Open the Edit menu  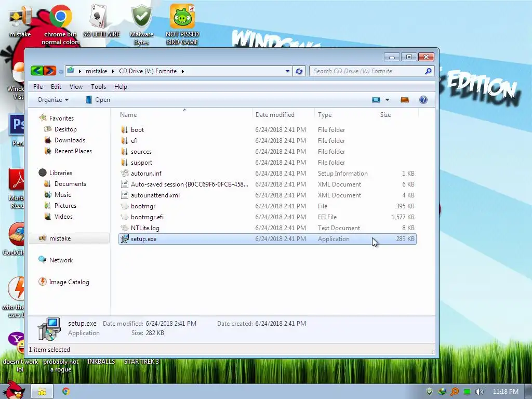(x=56, y=87)
